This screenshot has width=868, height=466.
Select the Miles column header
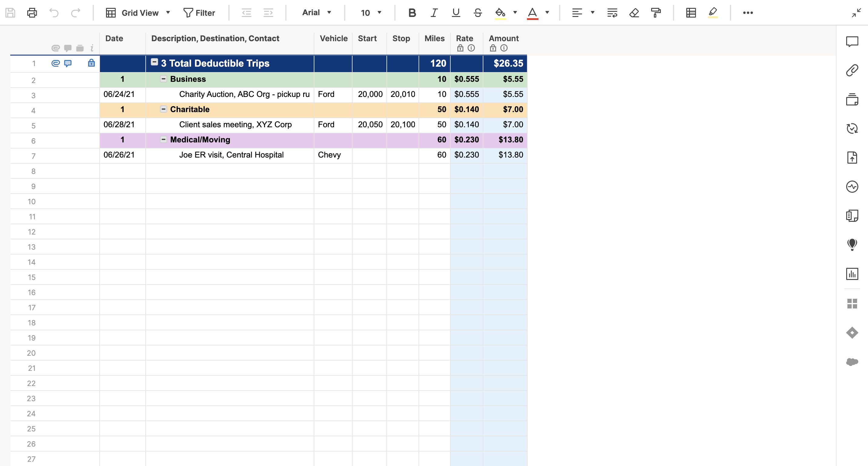click(x=434, y=38)
